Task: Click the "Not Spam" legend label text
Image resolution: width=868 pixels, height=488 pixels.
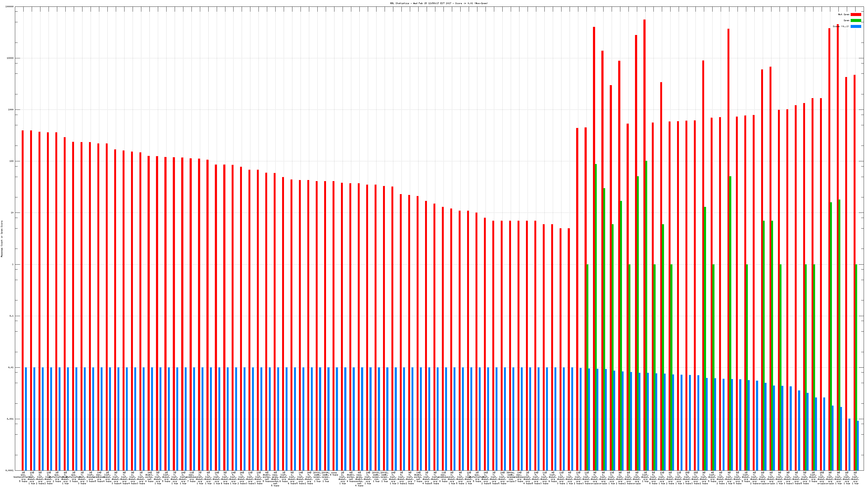Action: (x=844, y=14)
